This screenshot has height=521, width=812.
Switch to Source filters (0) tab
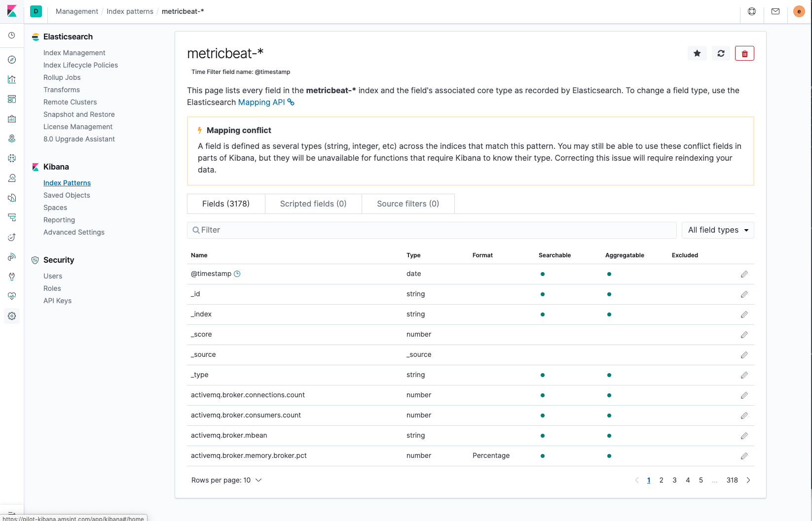tap(408, 204)
